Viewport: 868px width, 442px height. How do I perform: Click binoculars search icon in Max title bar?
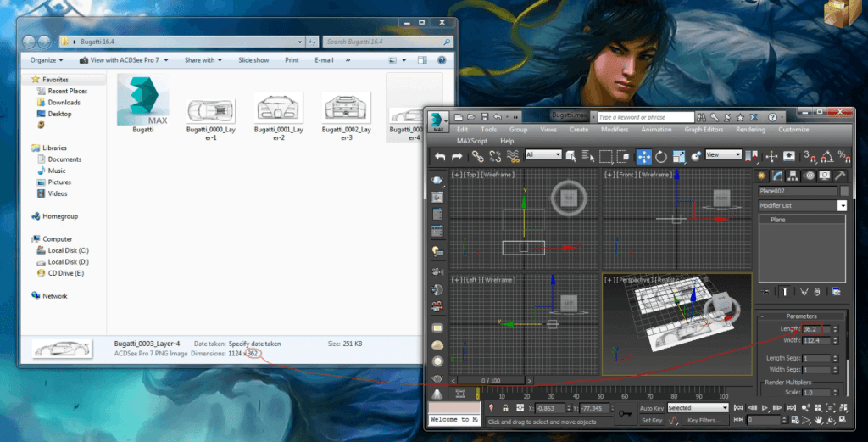pos(701,117)
